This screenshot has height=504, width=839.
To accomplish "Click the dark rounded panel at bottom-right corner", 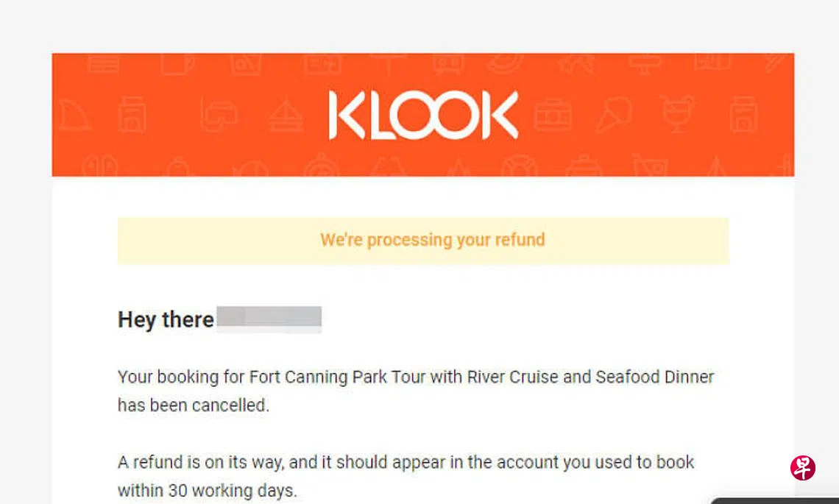I will [774, 501].
